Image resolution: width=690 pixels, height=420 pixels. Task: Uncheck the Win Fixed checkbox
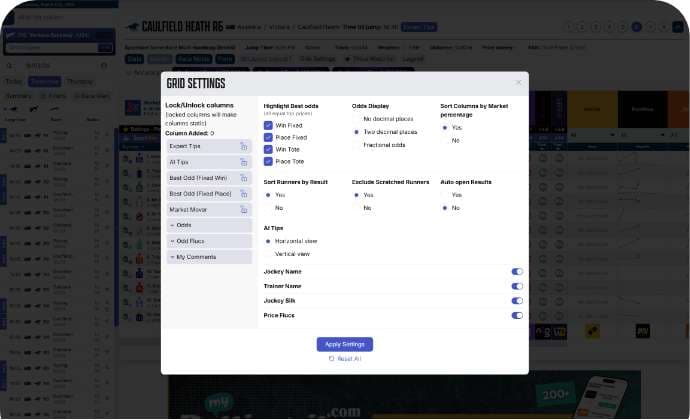pos(268,125)
